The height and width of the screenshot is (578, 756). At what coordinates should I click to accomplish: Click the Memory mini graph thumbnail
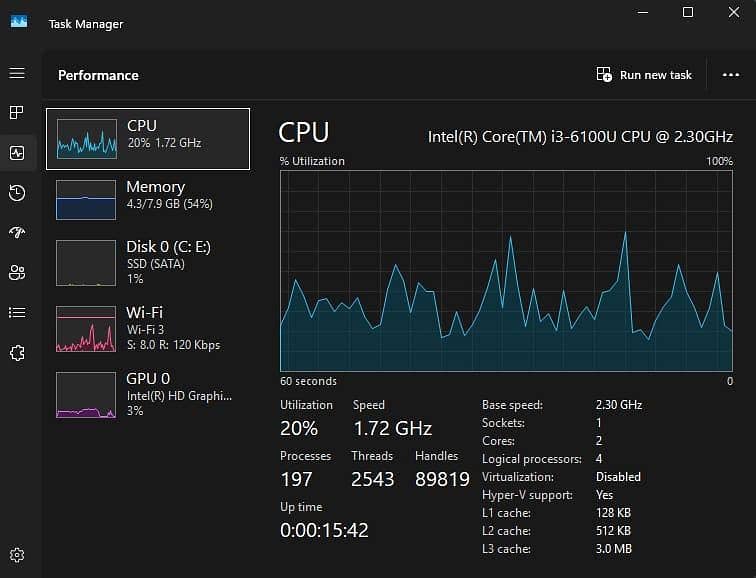click(86, 200)
